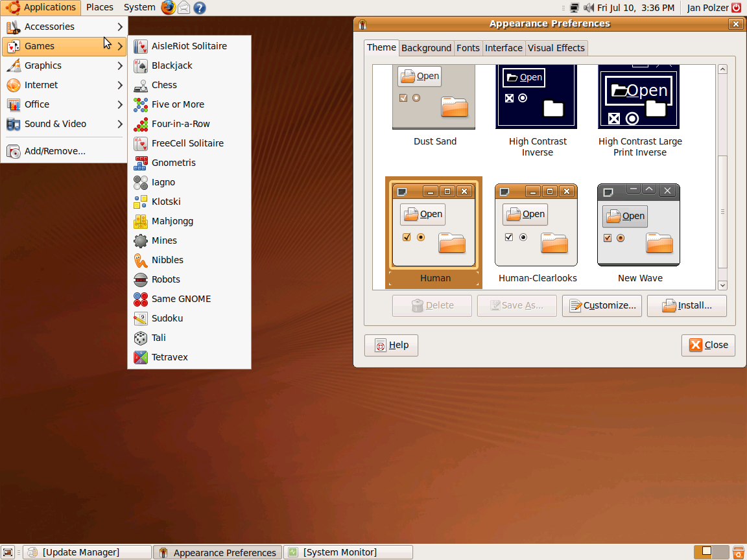Select the Human-Clearlooks theme
The height and width of the screenshot is (560, 747).
click(x=536, y=233)
